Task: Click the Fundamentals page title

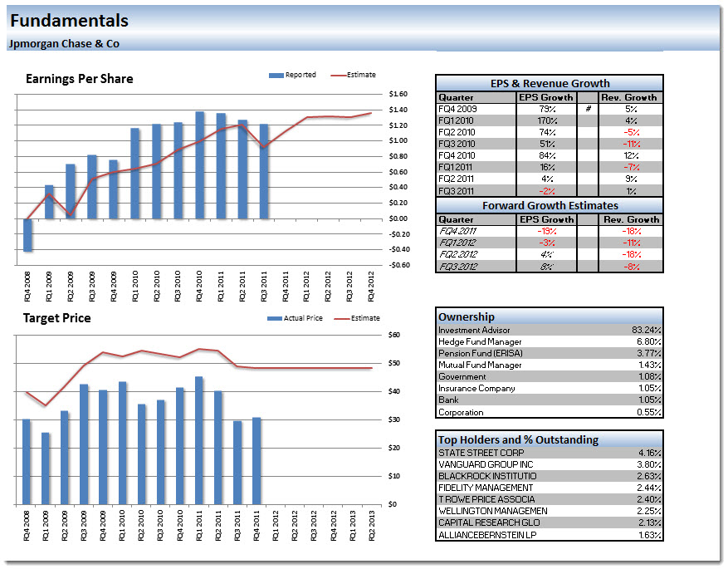Action: [x=69, y=21]
